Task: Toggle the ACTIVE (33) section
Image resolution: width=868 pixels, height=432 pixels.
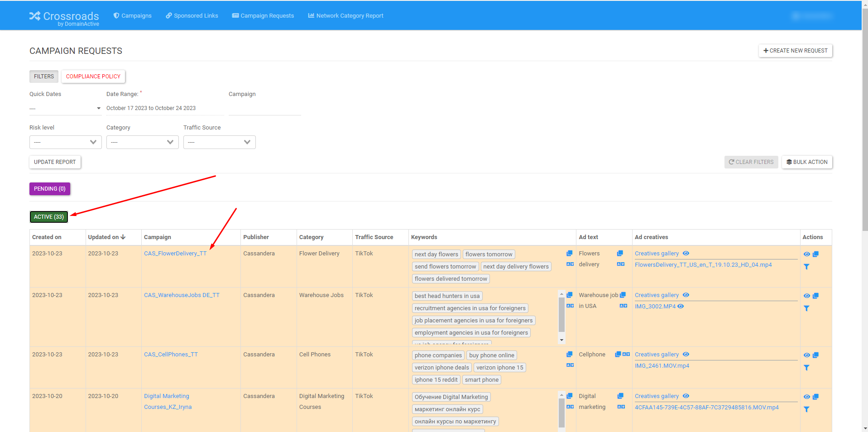Action: (49, 217)
